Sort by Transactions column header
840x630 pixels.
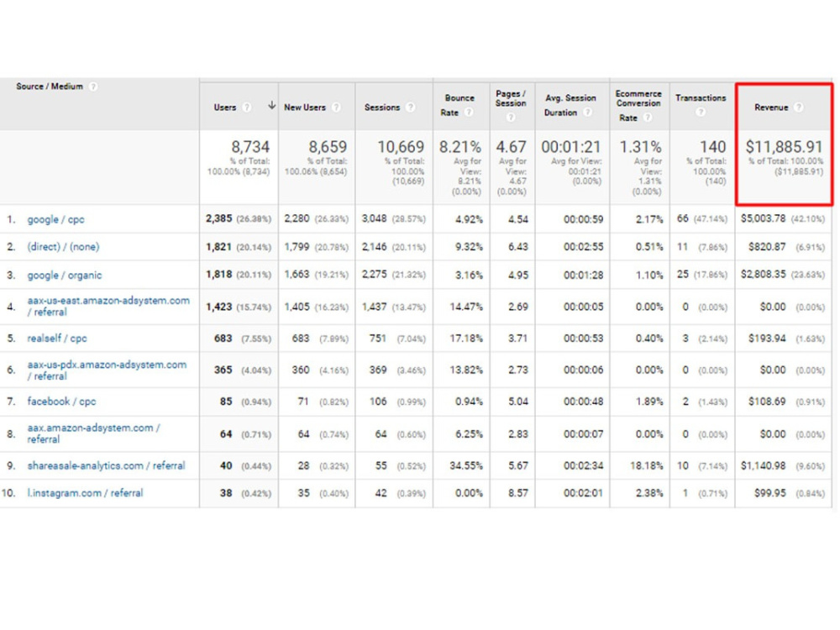point(701,98)
